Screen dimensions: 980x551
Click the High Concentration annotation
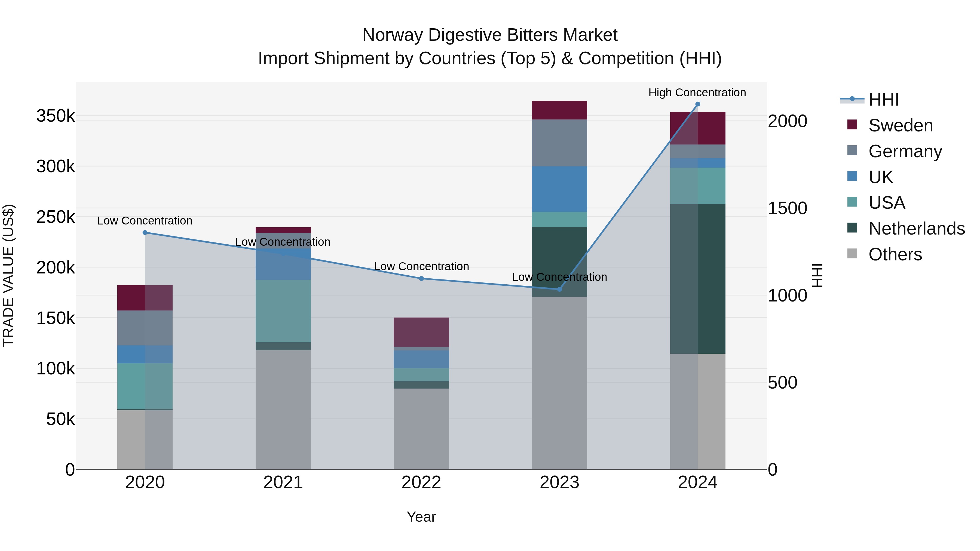click(x=697, y=93)
